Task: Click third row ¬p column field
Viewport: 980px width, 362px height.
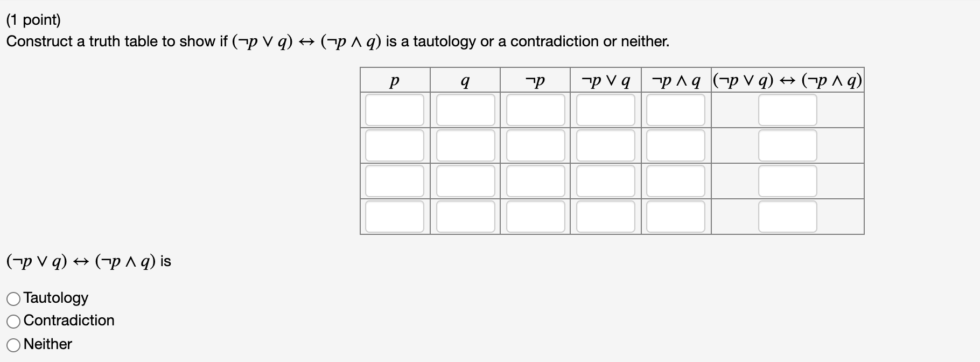Action: (536, 181)
